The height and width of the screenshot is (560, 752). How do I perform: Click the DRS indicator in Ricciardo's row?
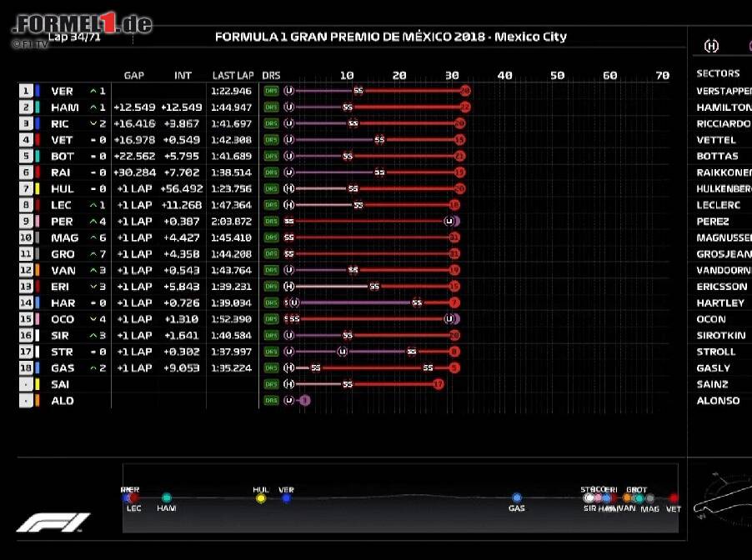(271, 123)
